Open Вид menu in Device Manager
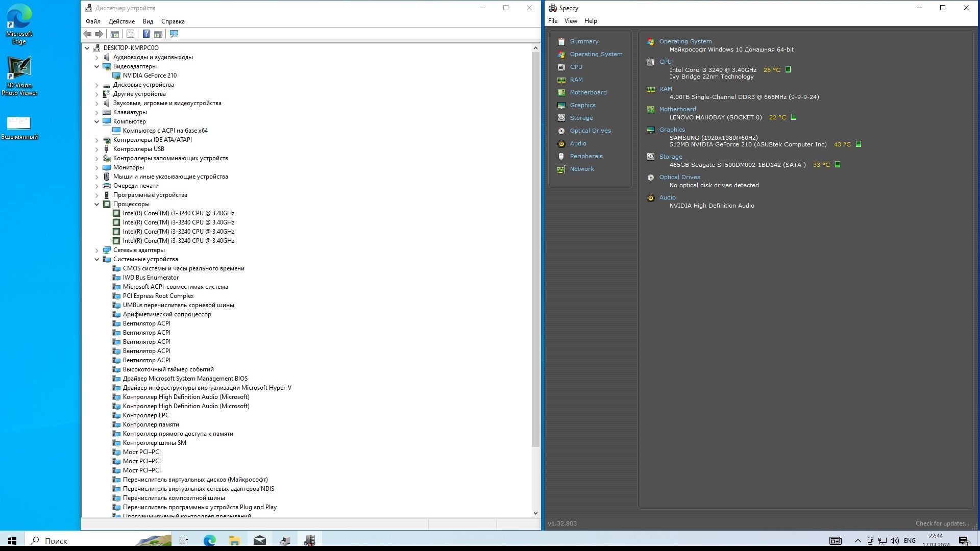This screenshot has height=551, width=980. (x=148, y=21)
